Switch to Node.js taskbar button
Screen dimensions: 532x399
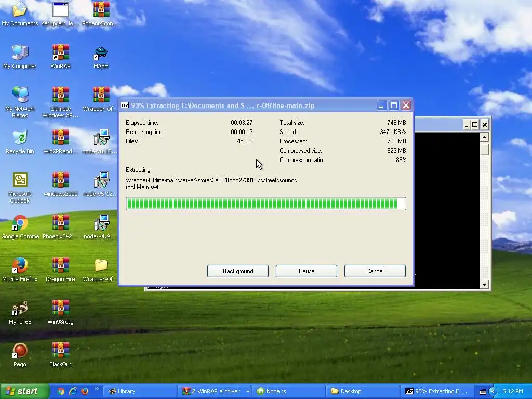289,391
